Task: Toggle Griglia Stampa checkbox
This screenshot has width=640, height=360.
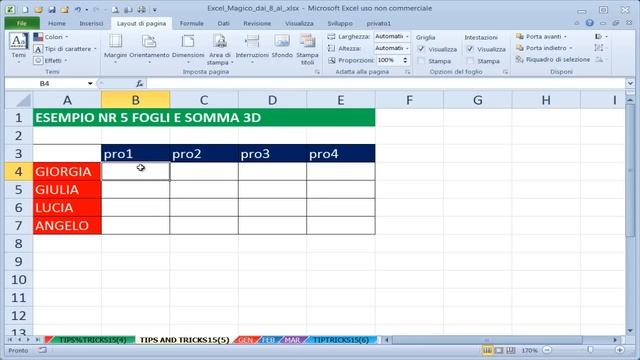Action: pyautogui.click(x=421, y=61)
